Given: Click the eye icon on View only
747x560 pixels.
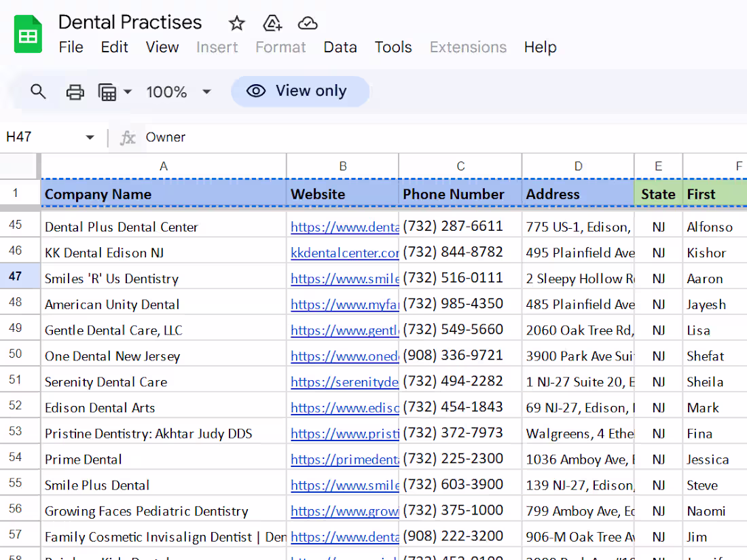Looking at the screenshot, I should (x=255, y=90).
